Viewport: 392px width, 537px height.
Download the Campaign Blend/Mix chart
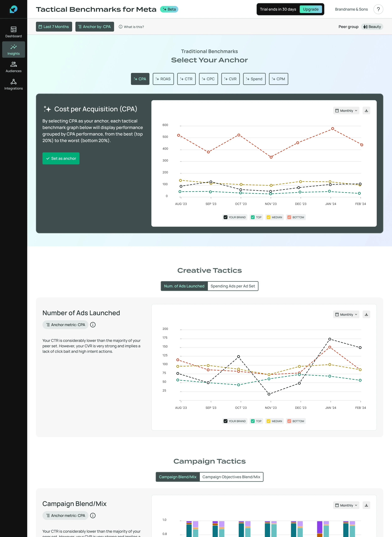click(366, 505)
